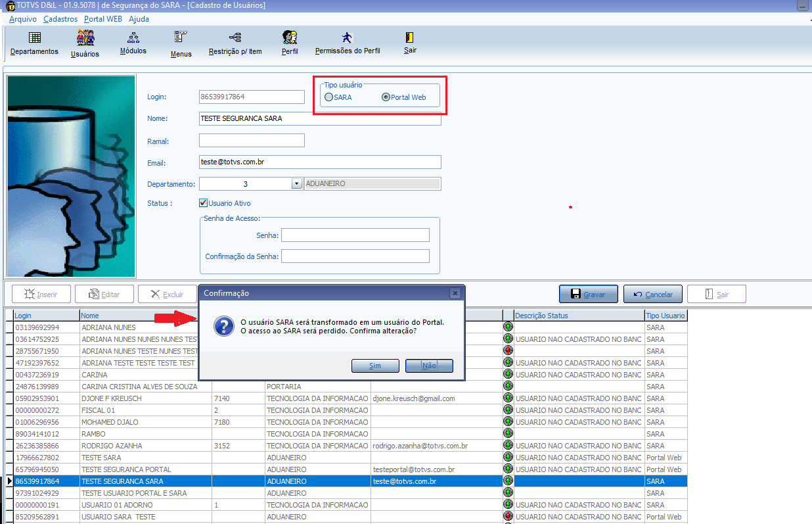Click status icon in RAMBO row

point(508,433)
